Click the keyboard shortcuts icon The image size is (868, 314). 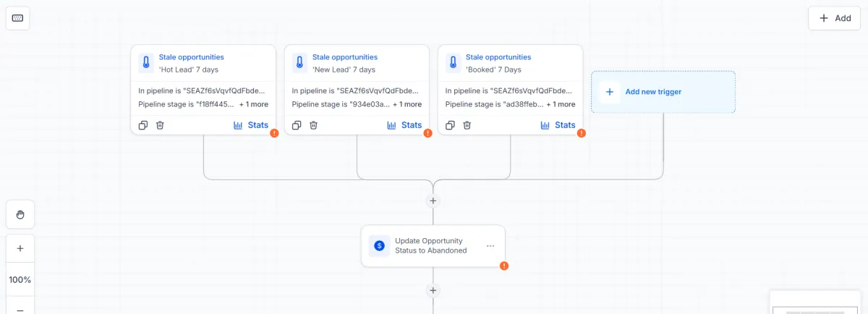point(17,17)
